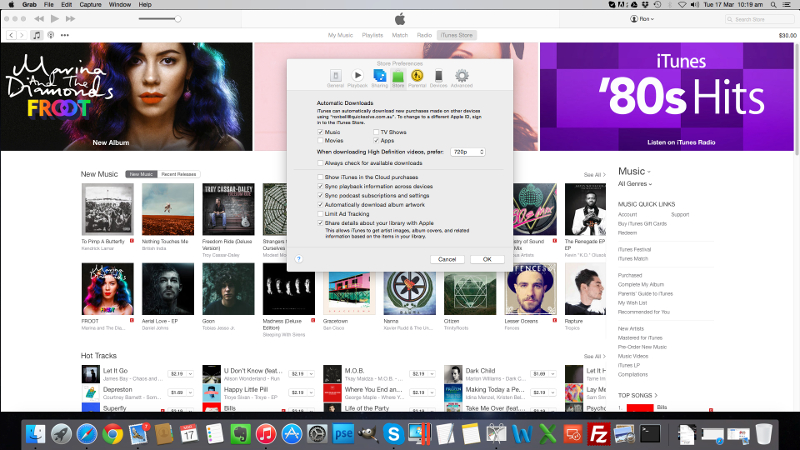Disable Sync podcast subscriptions and settings

pyautogui.click(x=320, y=195)
